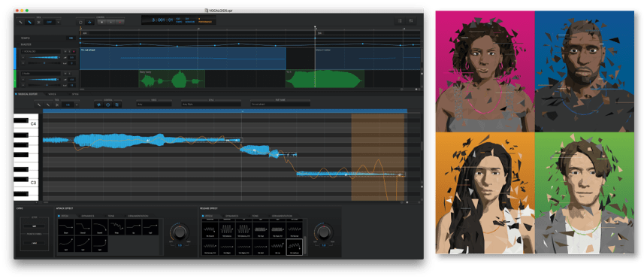Open the Musical Editor quantize dropdown arrow
This screenshot has width=644, height=279.
77,105
